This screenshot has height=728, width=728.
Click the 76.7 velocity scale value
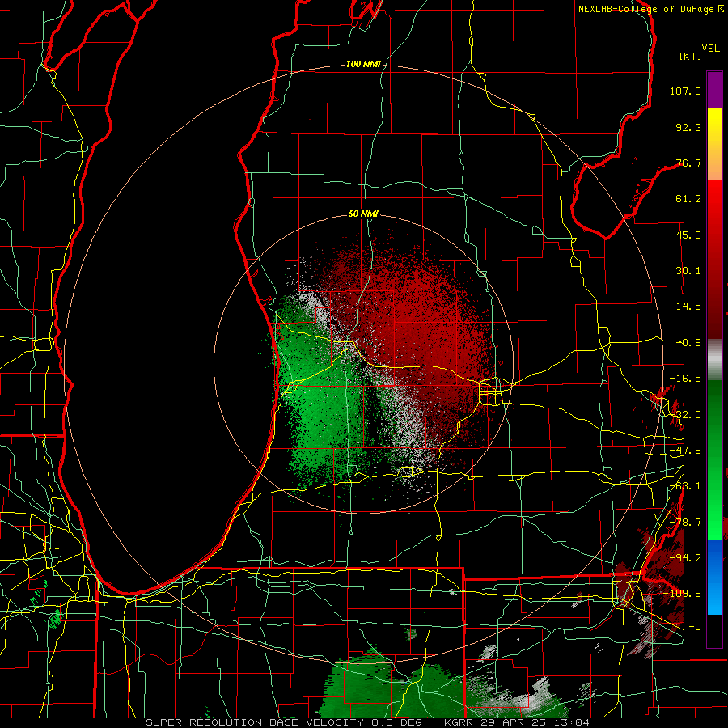[x=688, y=163]
